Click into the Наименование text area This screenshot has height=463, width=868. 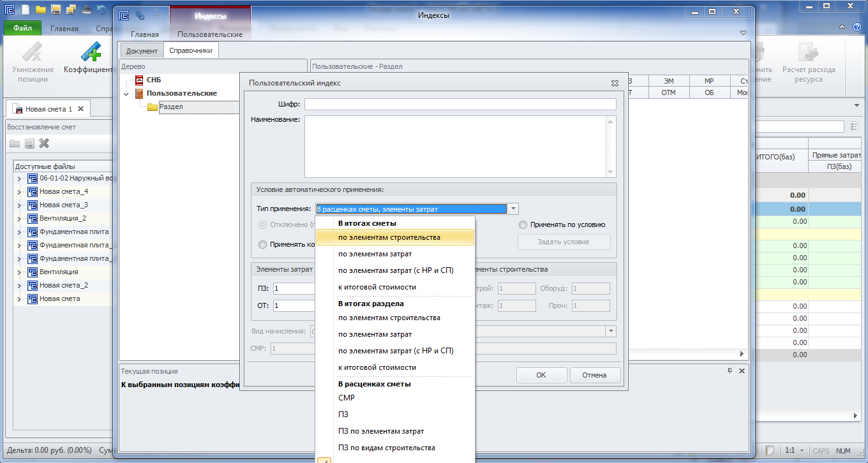tap(460, 146)
